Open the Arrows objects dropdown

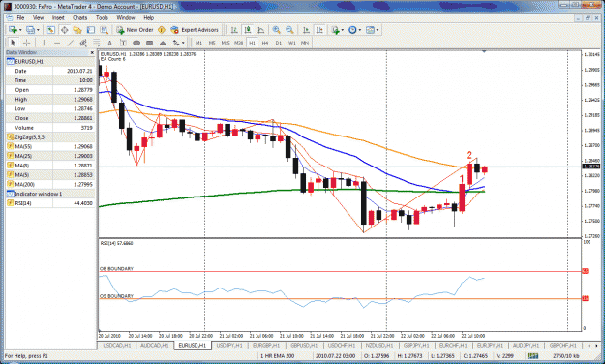[179, 43]
